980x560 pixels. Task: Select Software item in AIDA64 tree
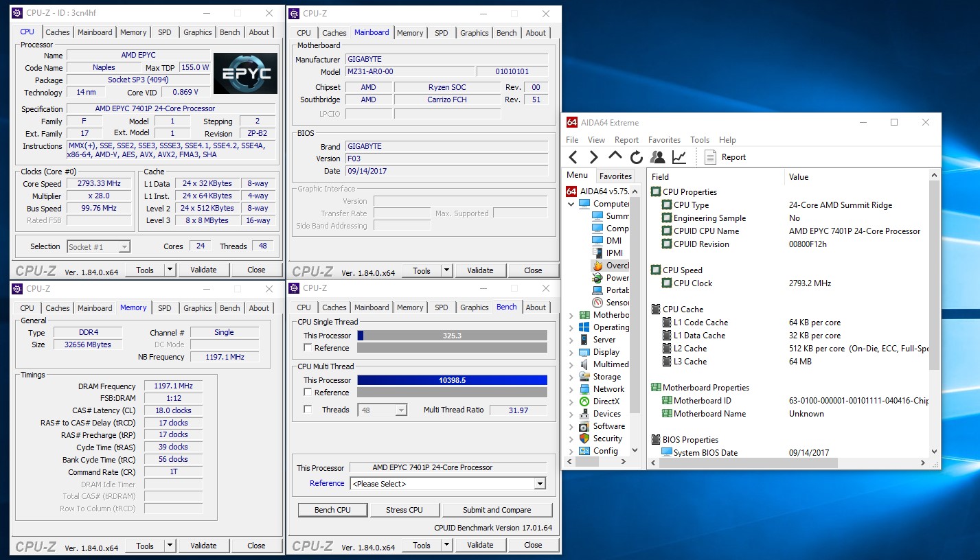(x=602, y=426)
